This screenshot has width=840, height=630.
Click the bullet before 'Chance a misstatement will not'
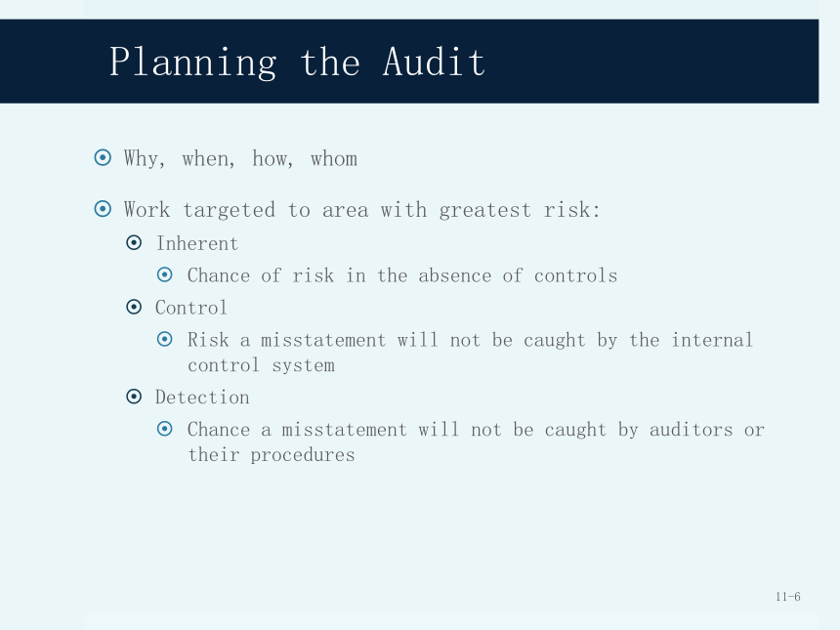coord(164,429)
